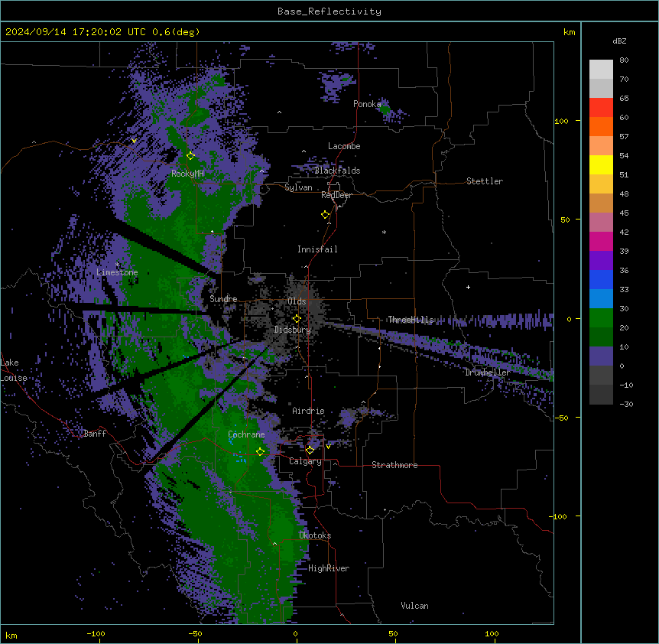The height and width of the screenshot is (644, 659).
Task: Select the yellow diamond marker above Calgary label
Action: [x=310, y=450]
